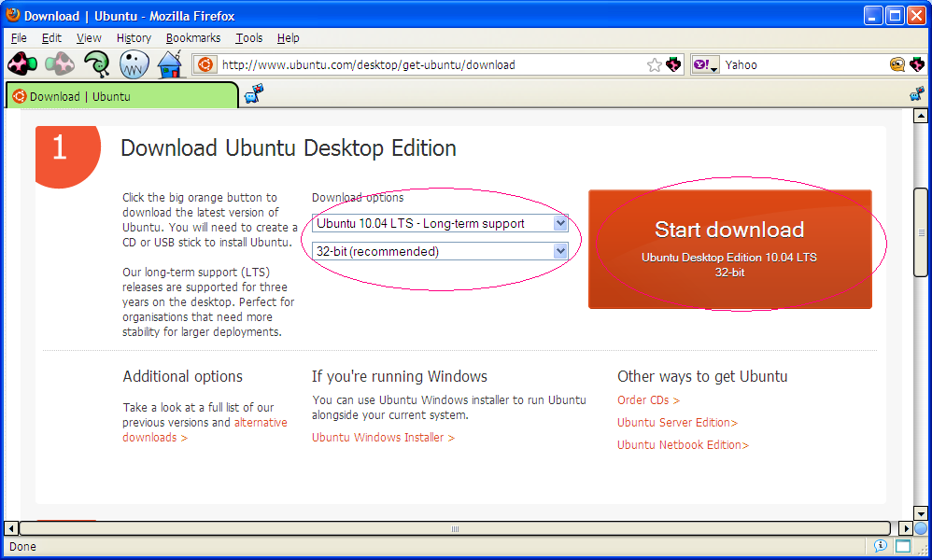
Task: Expand the Ubuntu 10.04 LTS version dropdown
Action: tap(441, 223)
